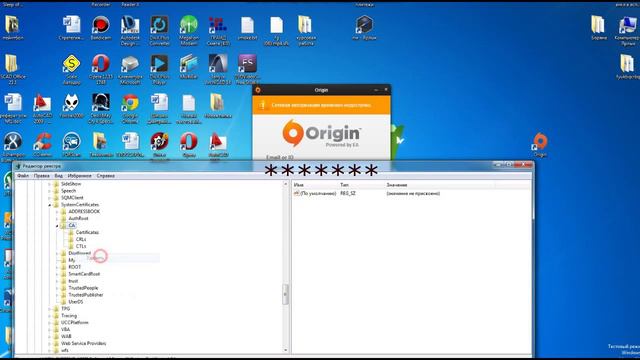Launch the UOBScan round blue shortcut
The image size is (640, 360).
click(x=71, y=145)
